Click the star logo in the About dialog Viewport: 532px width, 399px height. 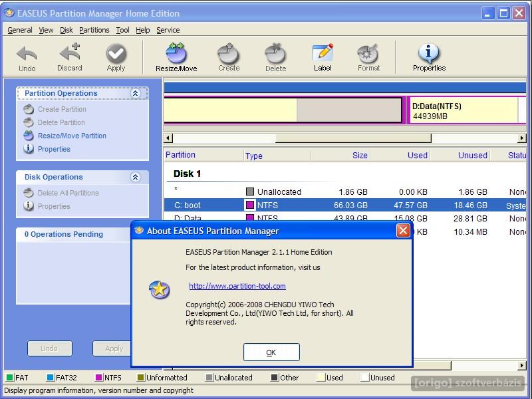[x=160, y=290]
